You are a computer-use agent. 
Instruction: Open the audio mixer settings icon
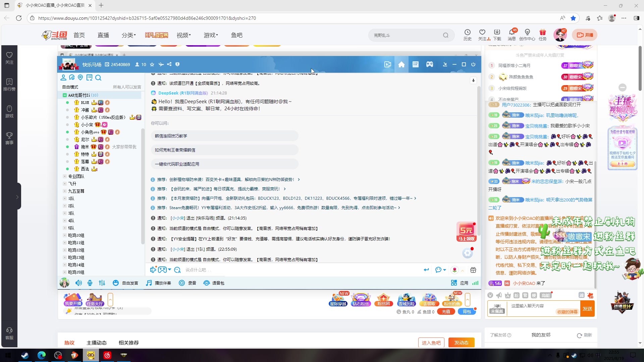click(x=102, y=283)
